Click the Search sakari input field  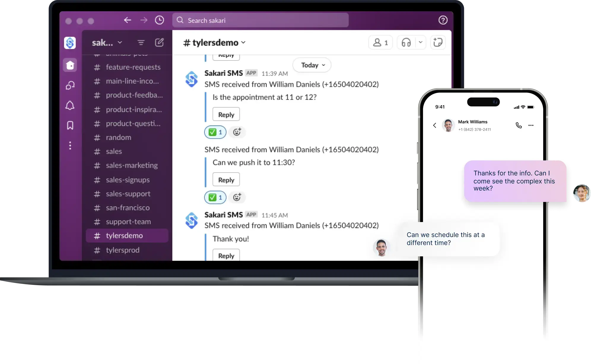point(260,20)
